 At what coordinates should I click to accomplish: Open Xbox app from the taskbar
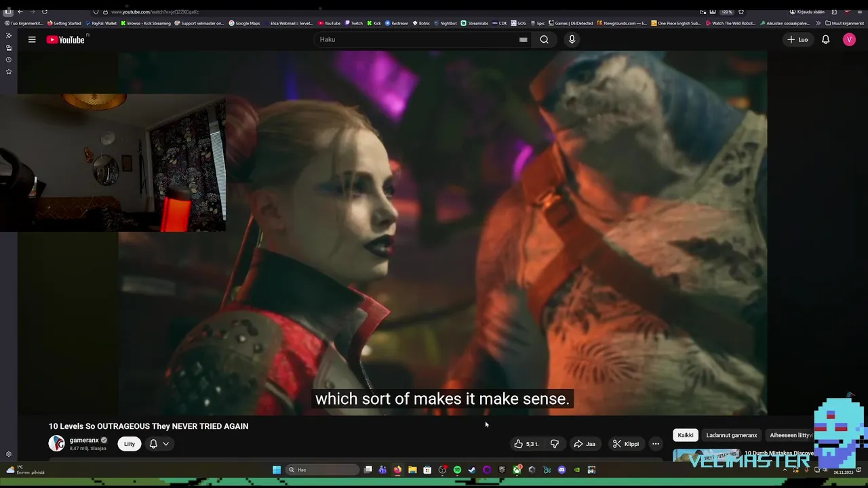(517, 470)
